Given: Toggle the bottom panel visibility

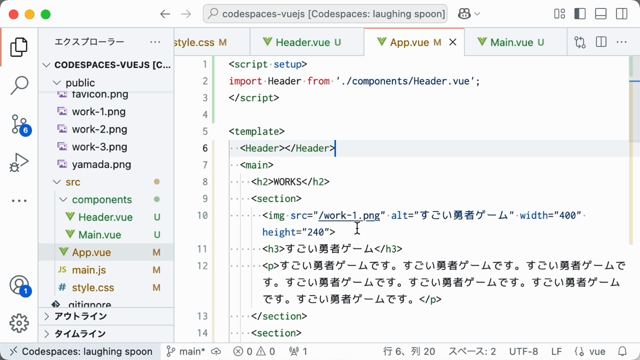Looking at the screenshot, I should tap(601, 14).
